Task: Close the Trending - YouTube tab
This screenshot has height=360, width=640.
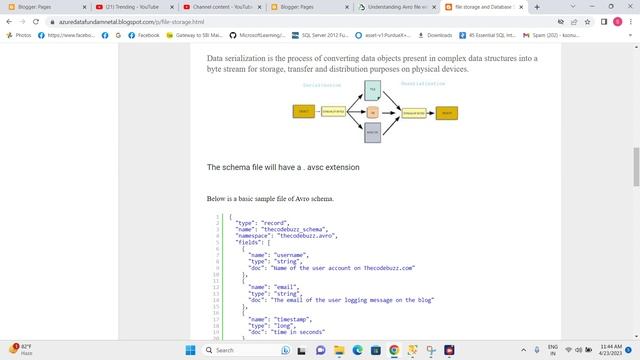Action: pos(172,7)
